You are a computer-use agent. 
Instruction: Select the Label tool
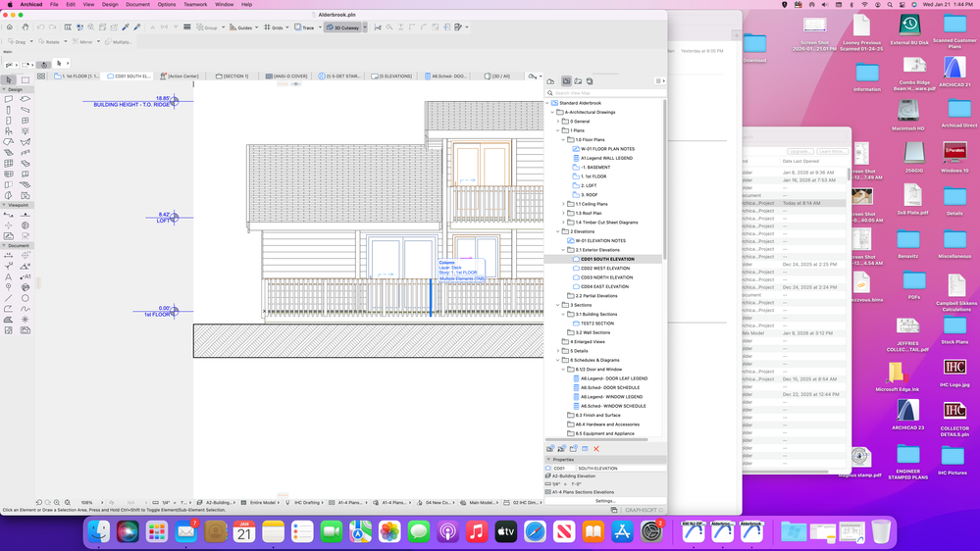(25, 276)
